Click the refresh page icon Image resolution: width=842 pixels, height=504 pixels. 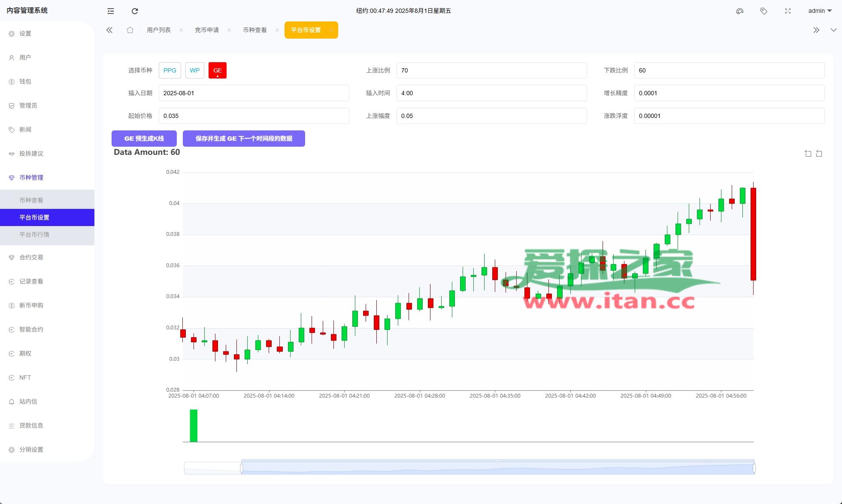point(135,11)
